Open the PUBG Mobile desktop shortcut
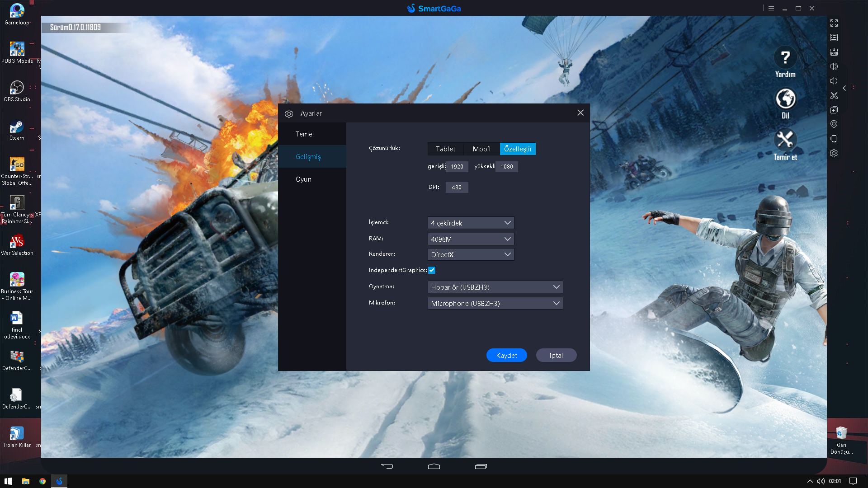868x488 pixels. [x=17, y=52]
